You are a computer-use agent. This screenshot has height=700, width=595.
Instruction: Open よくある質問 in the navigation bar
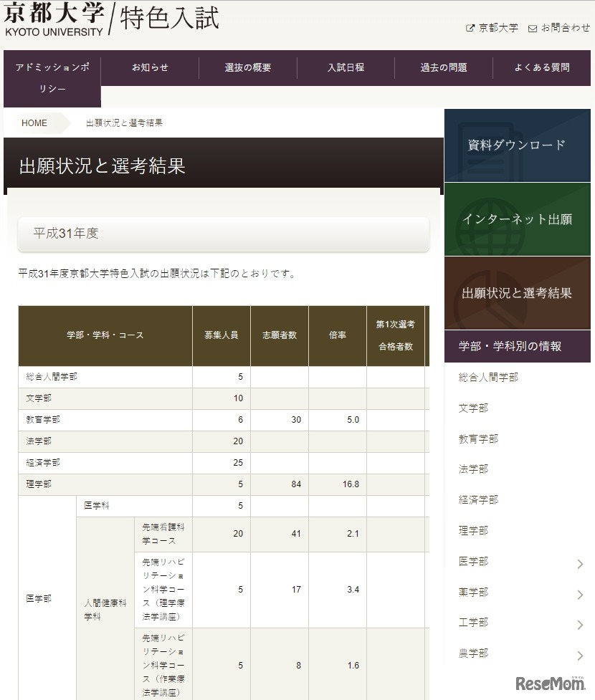(542, 67)
